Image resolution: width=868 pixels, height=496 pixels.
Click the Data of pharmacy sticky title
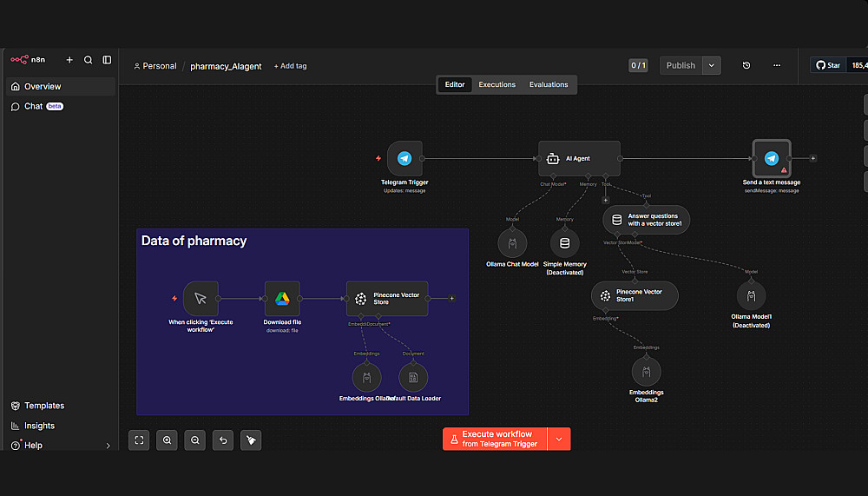tap(194, 241)
